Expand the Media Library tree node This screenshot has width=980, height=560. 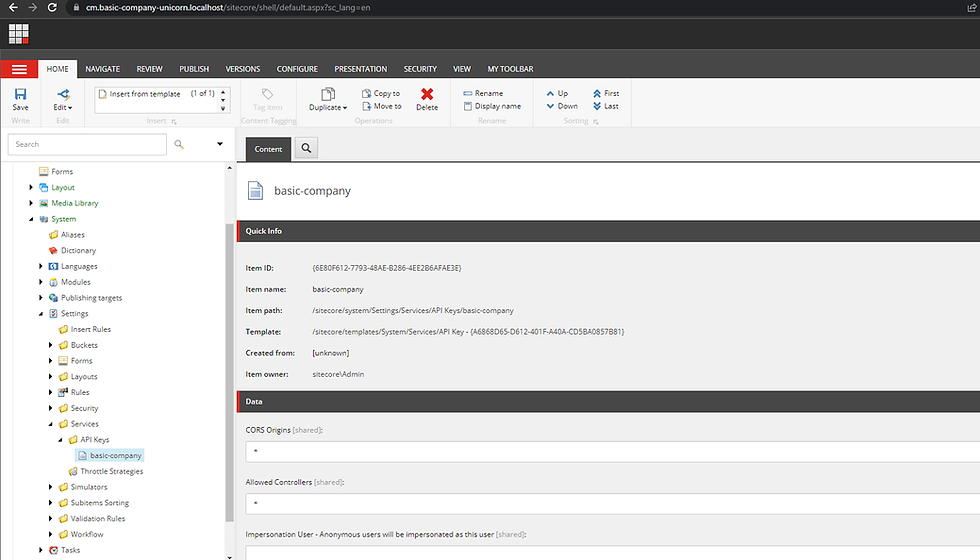tap(31, 203)
